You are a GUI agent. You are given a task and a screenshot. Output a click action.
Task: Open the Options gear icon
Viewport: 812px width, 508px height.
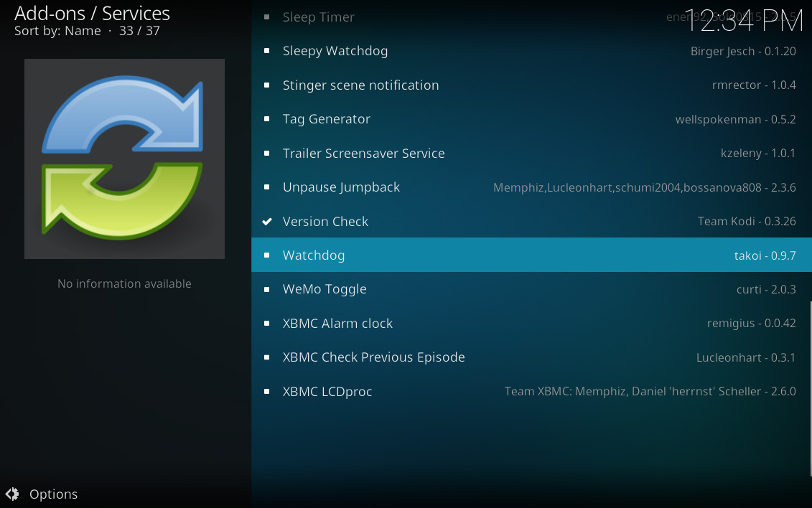pyautogui.click(x=12, y=494)
